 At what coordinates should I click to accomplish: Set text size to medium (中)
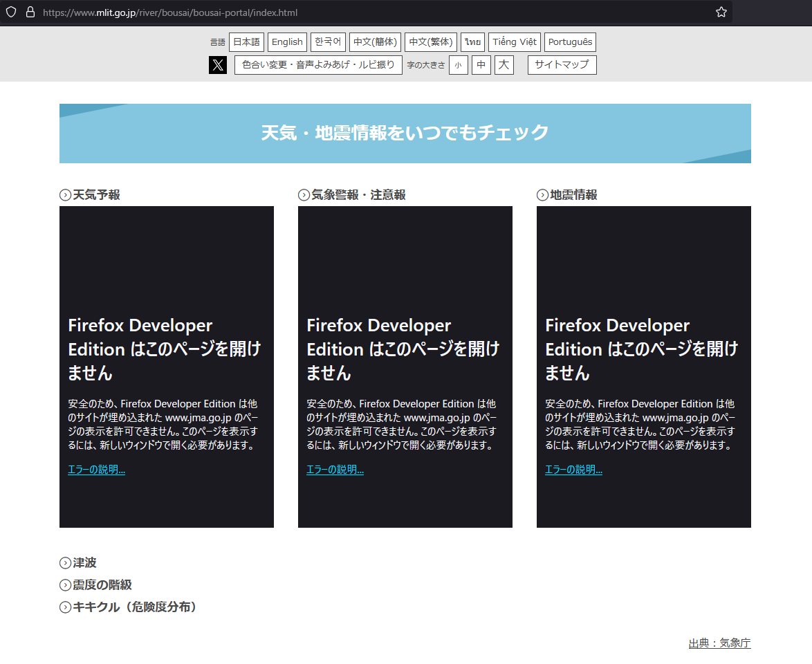(481, 65)
